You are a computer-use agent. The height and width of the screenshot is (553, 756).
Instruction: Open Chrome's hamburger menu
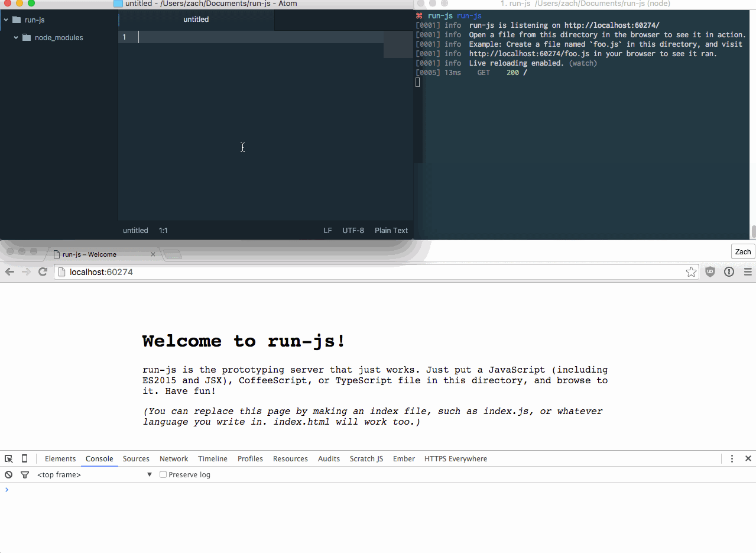click(x=748, y=271)
